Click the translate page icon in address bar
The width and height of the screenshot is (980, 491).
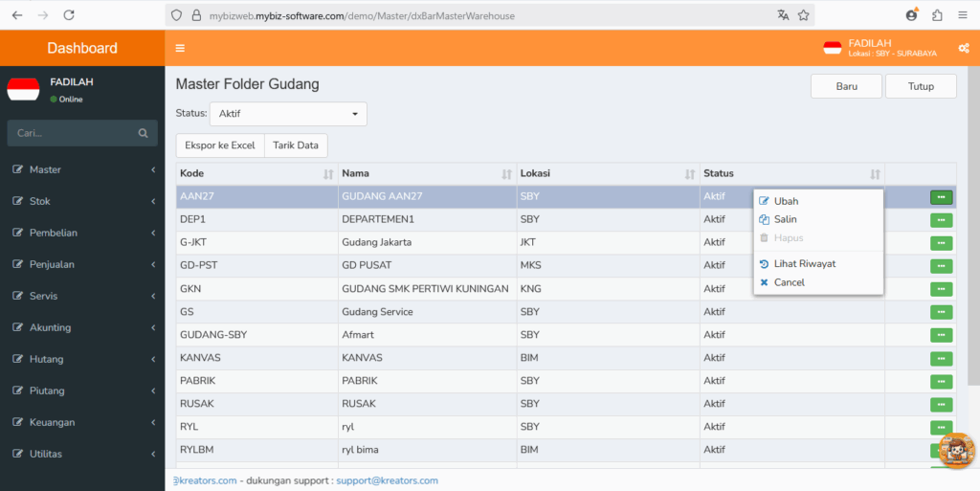783,15
